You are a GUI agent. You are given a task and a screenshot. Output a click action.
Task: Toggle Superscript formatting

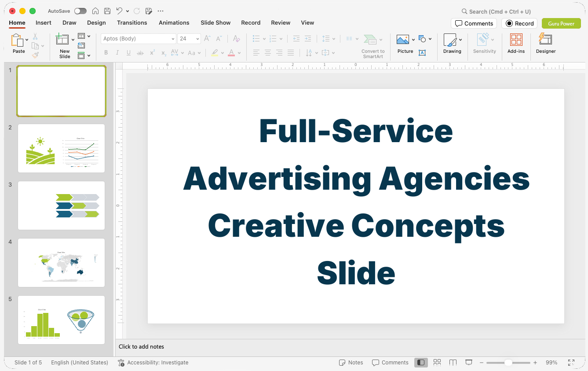152,53
